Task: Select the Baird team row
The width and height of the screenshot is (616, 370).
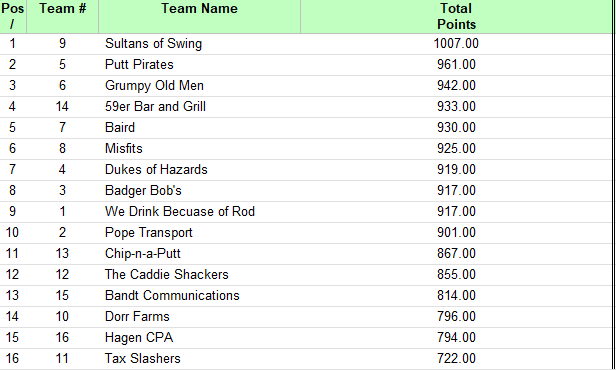Action: point(306,128)
